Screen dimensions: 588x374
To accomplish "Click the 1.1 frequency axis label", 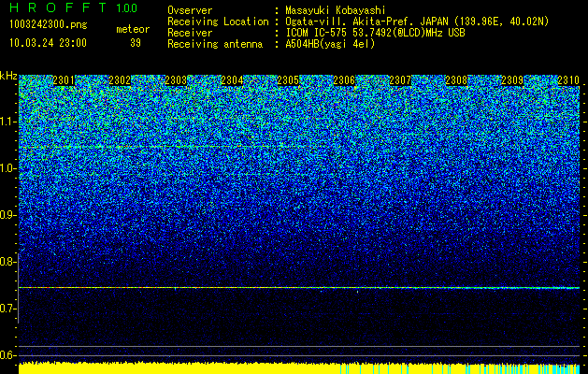I will (8, 122).
